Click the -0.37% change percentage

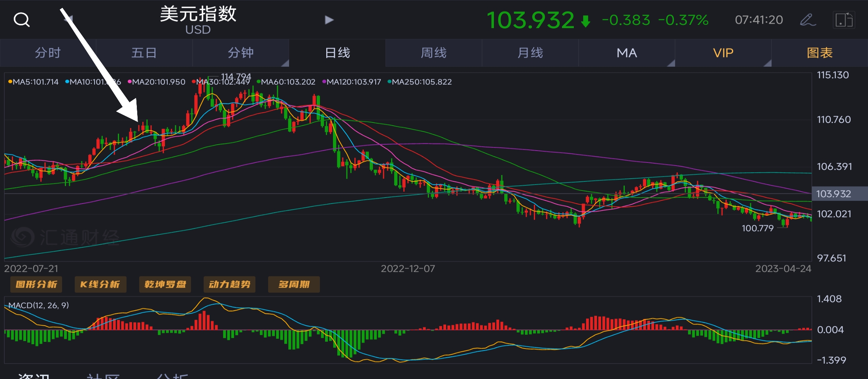click(683, 20)
